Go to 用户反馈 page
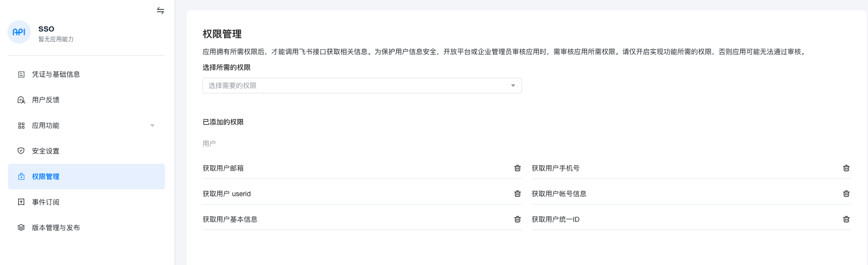 tap(45, 100)
